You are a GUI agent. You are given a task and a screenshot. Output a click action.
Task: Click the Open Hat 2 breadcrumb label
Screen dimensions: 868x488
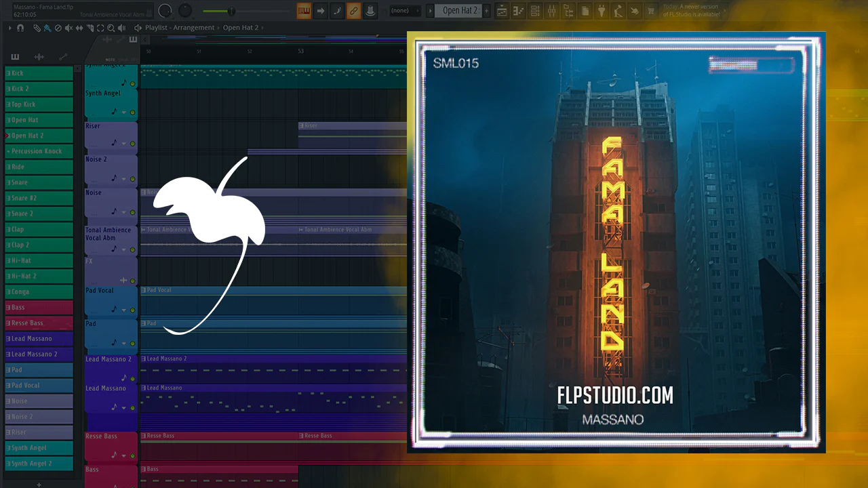coord(241,28)
